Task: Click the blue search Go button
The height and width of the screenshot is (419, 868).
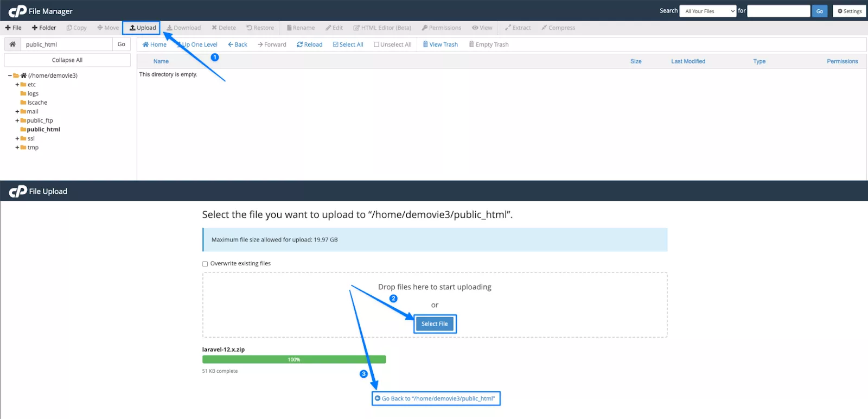Action: 820,11
